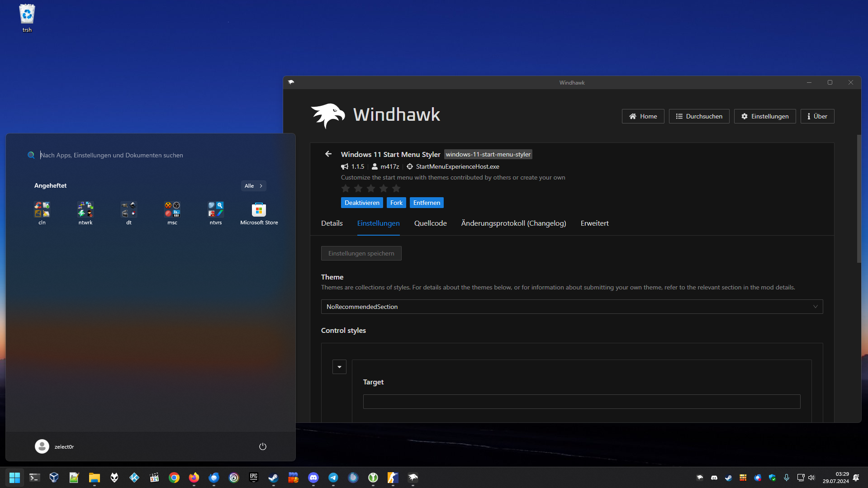Image resolution: width=868 pixels, height=488 pixels.
Task: Open the Counter-Strike icon on the taskbar
Action: (x=393, y=478)
